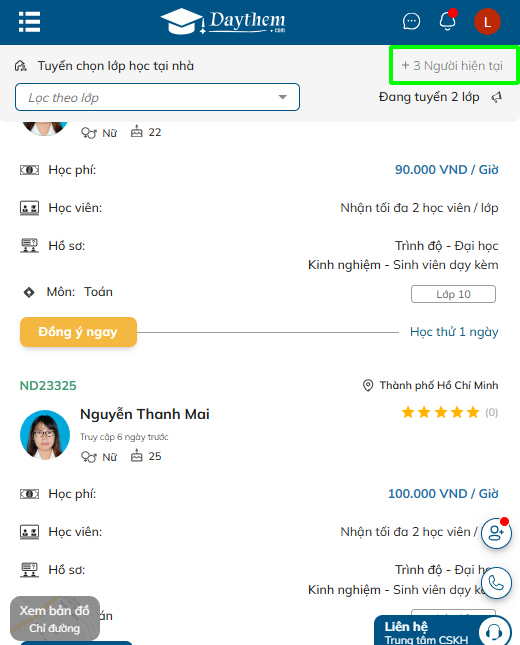Viewport: 520px width, 645px height.
Task: Open the hamburger menu
Action: pos(30,22)
